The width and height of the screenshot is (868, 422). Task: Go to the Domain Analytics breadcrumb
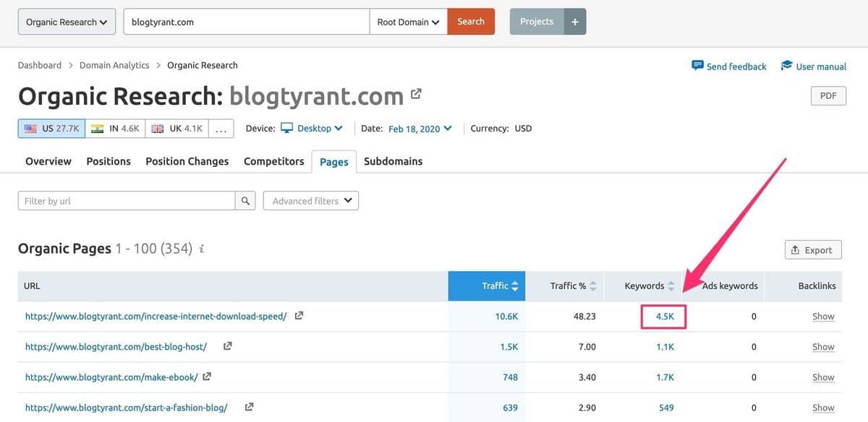click(114, 65)
